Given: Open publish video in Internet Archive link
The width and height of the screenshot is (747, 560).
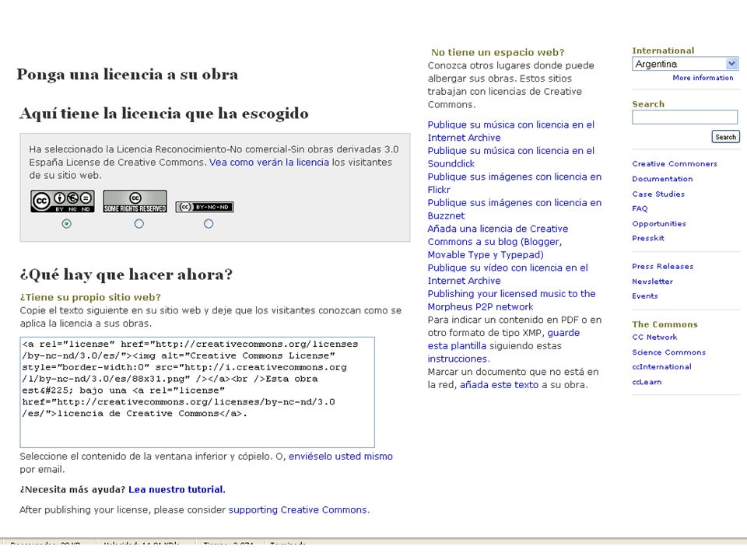Looking at the screenshot, I should [508, 275].
